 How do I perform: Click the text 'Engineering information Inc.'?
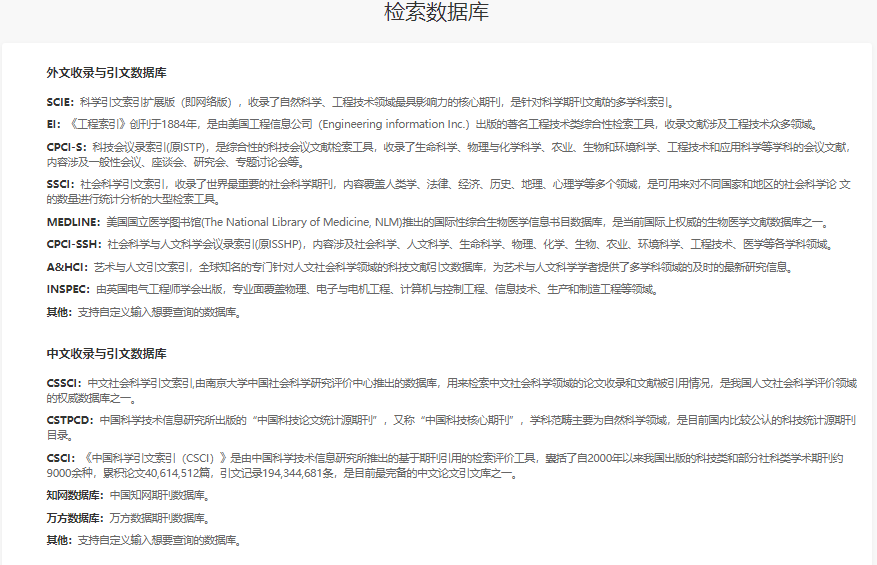tap(394, 124)
